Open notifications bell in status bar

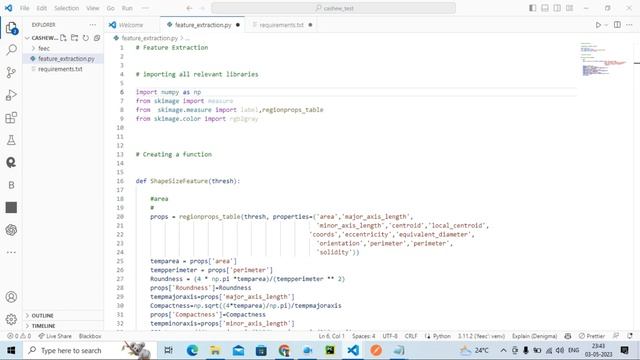630,336
